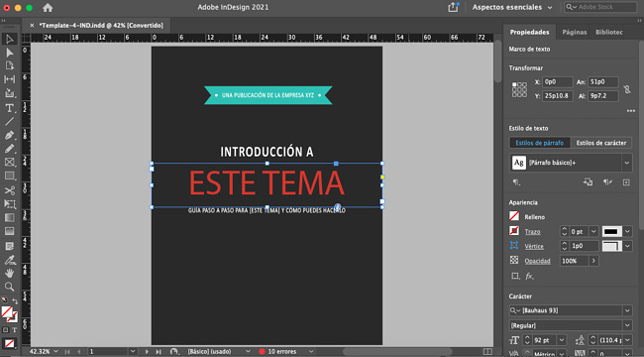Select the Type tool in the toolbar
Viewport: 644px width, 357px height.
coord(9,108)
